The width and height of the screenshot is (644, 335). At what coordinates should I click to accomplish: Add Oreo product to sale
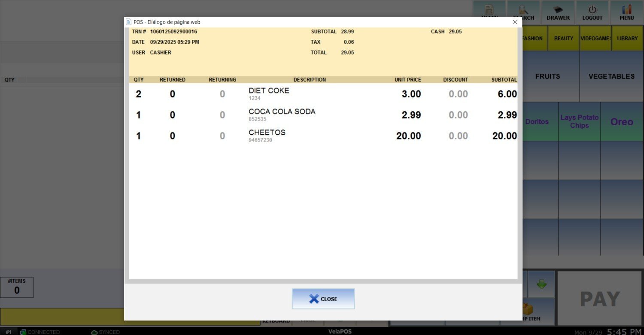click(622, 122)
